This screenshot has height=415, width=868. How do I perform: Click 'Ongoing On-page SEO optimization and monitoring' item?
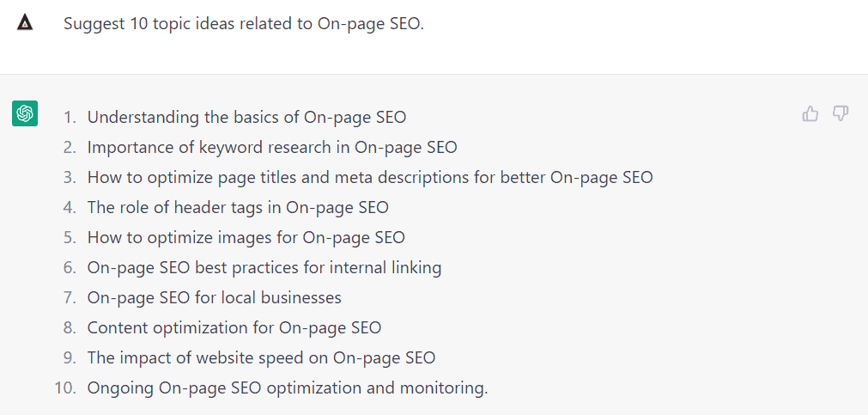(x=288, y=388)
